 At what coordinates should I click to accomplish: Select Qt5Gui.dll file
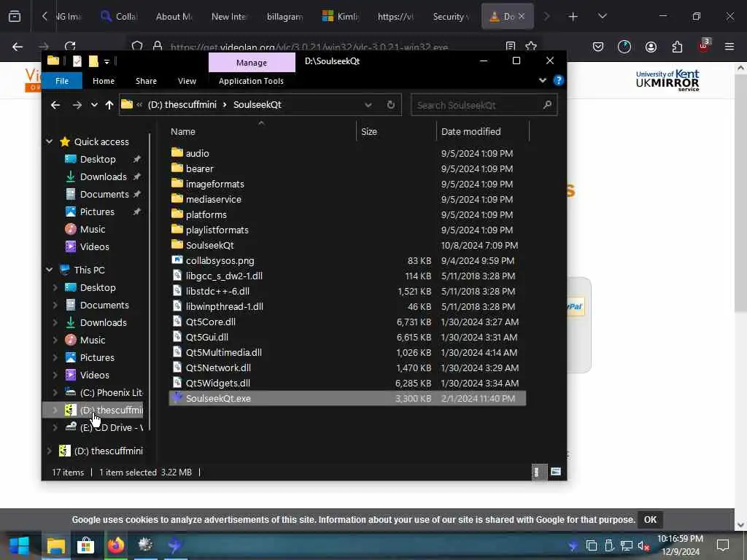tap(206, 337)
